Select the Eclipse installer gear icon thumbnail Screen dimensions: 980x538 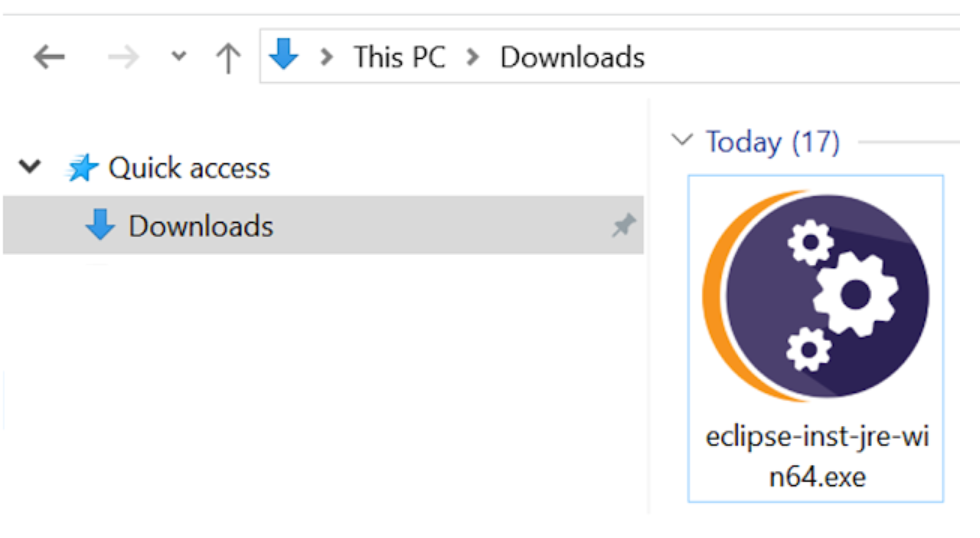tap(816, 296)
